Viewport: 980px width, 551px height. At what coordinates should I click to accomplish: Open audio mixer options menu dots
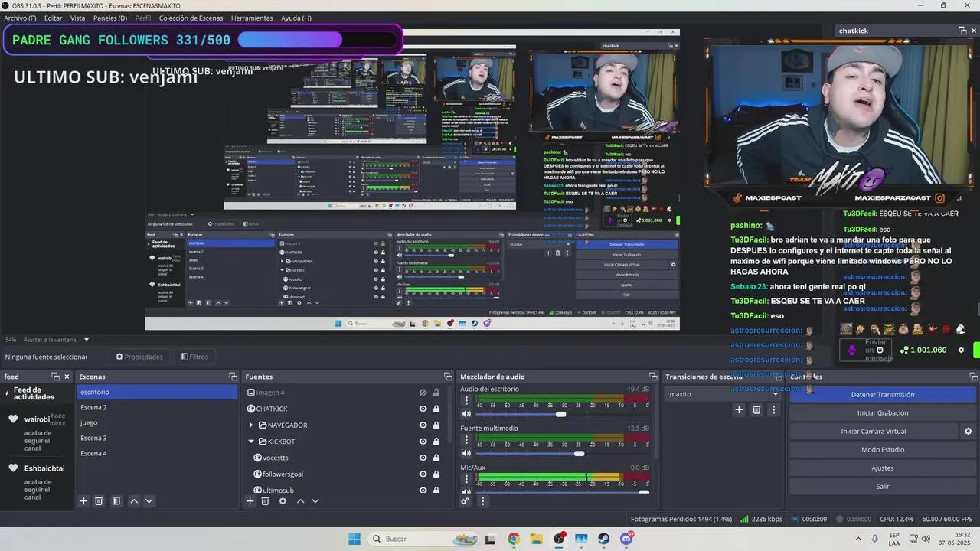click(x=482, y=501)
